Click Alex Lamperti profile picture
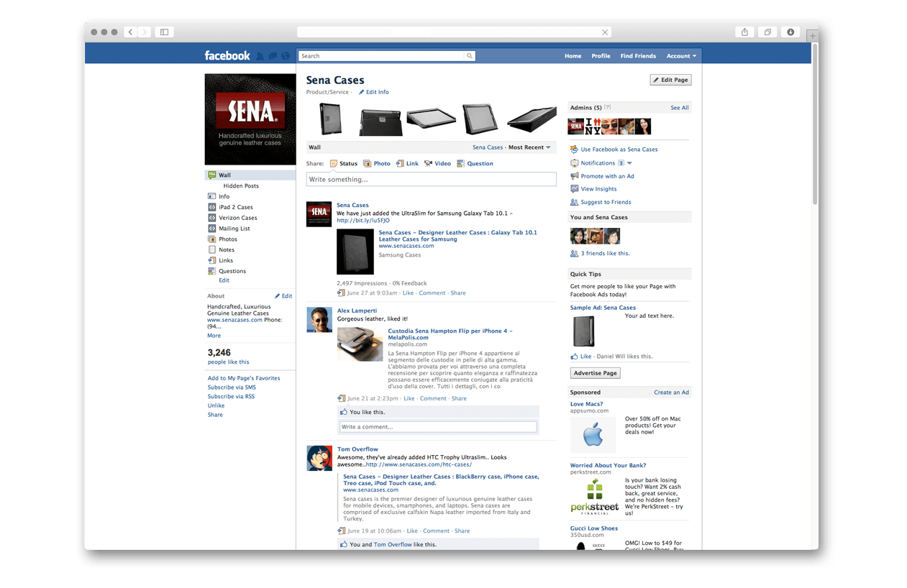 319,320
